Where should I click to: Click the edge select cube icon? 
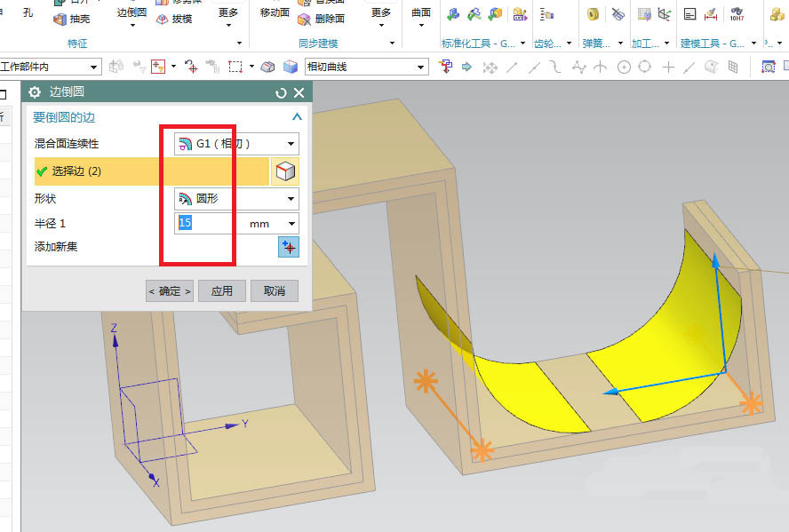285,171
